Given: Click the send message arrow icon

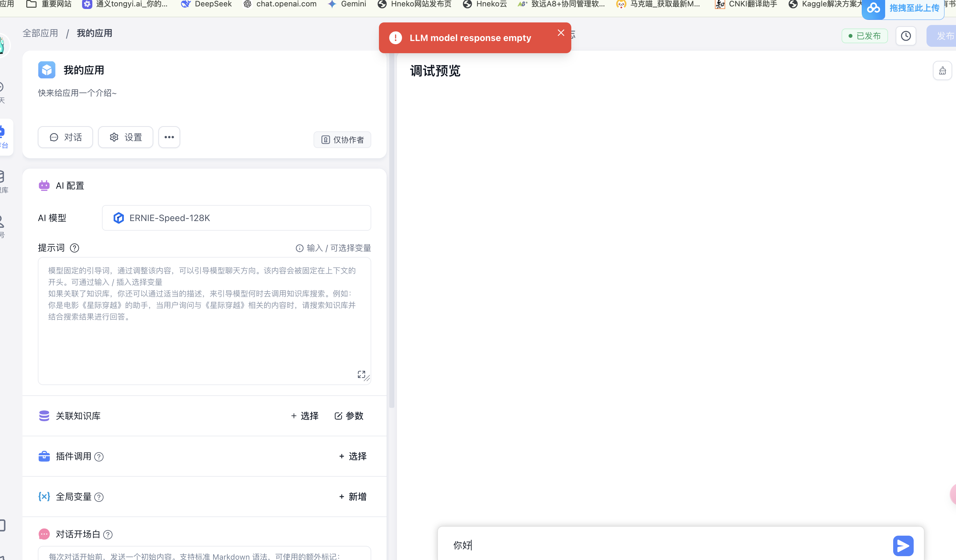Looking at the screenshot, I should point(903,546).
